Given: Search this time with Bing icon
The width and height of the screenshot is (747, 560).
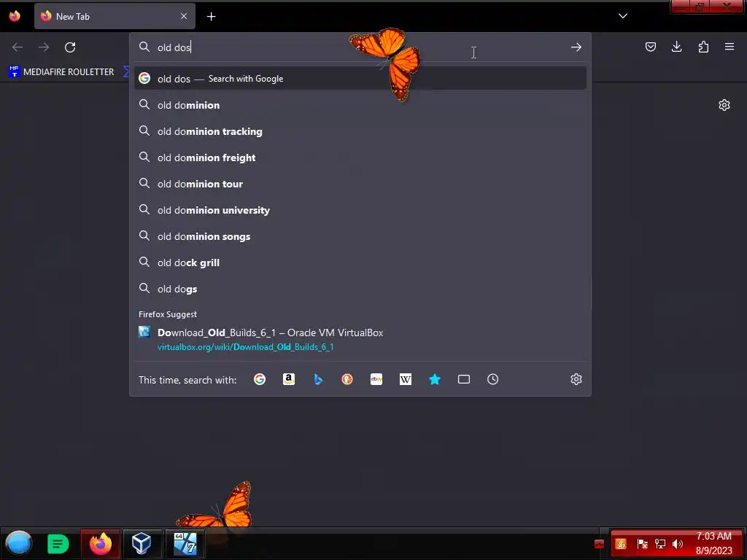Looking at the screenshot, I should [318, 379].
